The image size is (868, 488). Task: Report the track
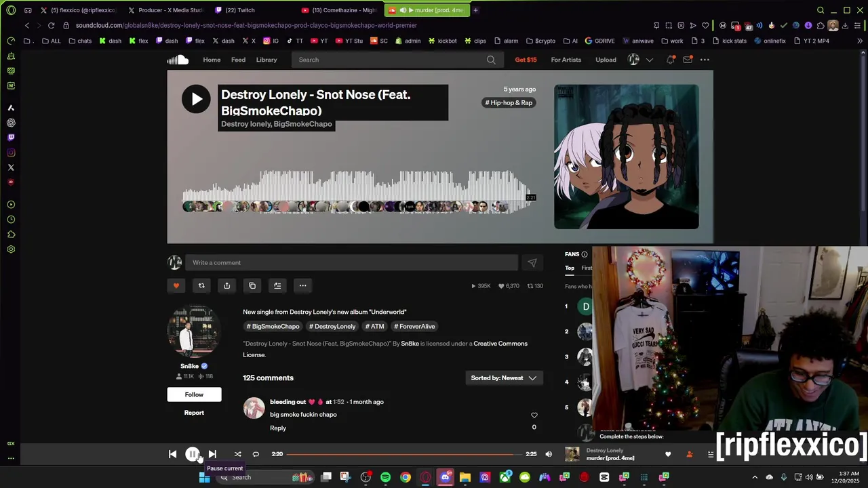[194, 413]
